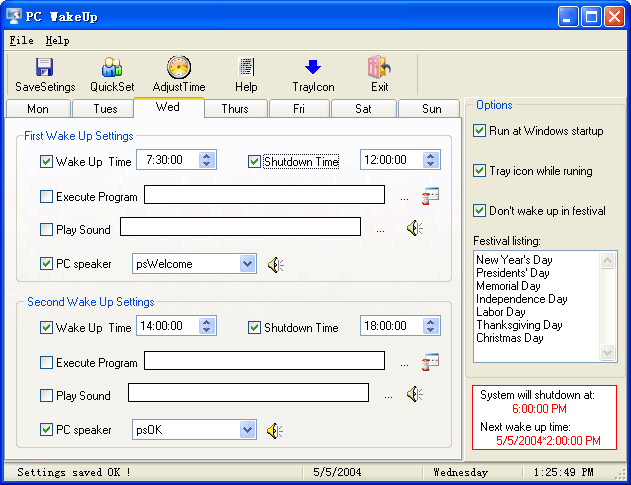
Task: Uncheck second Shutdown Time checkbox
Action: [254, 327]
